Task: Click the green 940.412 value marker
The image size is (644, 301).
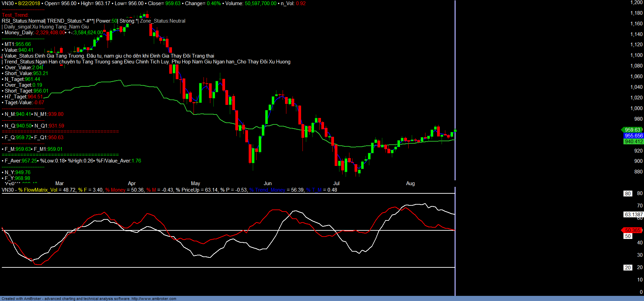Action: [633, 142]
